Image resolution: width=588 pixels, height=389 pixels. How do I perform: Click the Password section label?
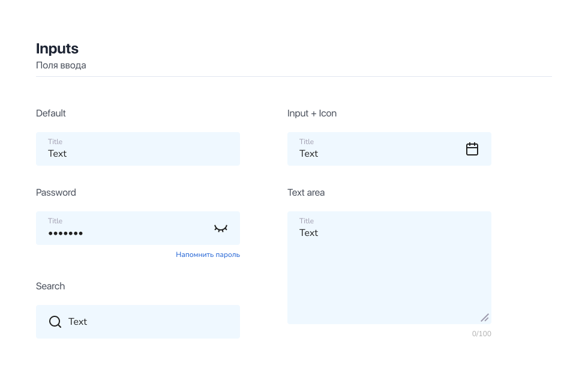tap(56, 193)
